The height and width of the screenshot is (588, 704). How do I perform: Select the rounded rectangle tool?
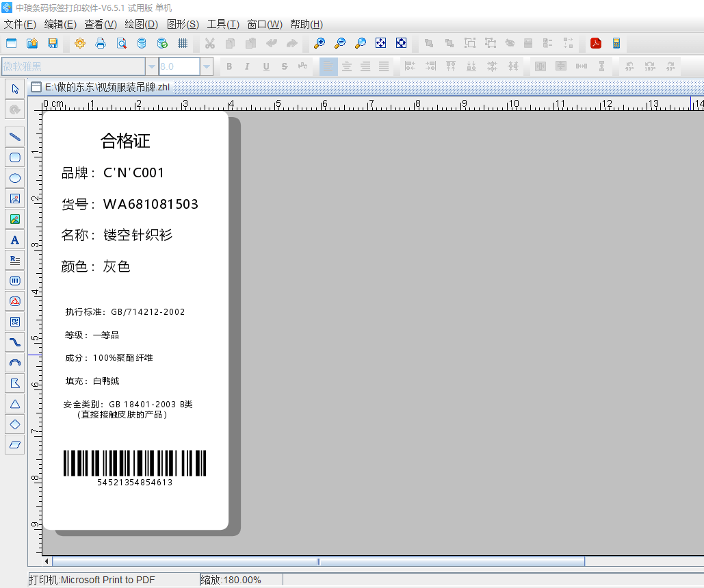click(x=15, y=157)
